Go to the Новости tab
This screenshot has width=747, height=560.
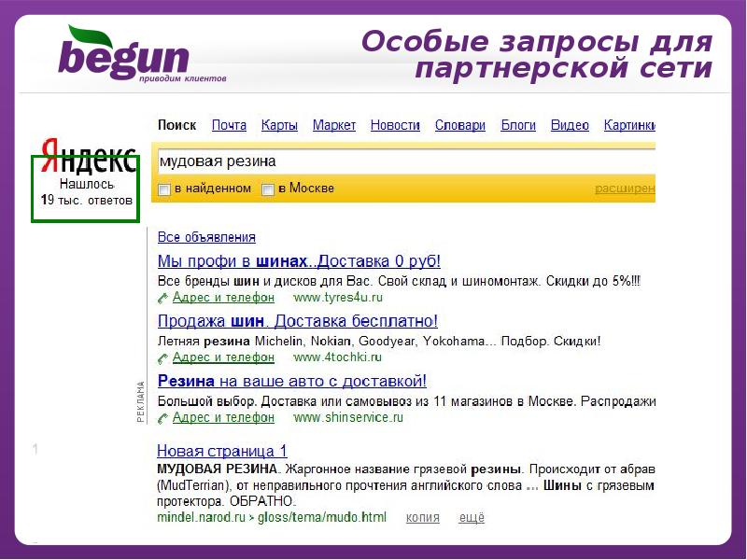point(395,125)
